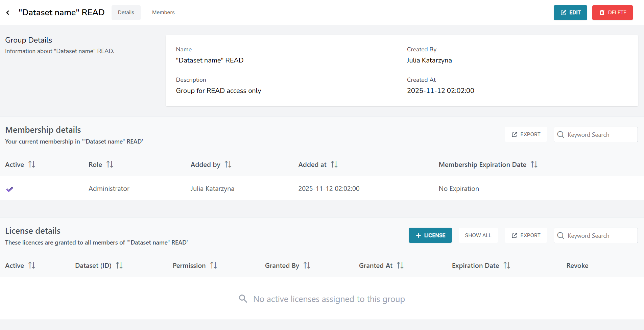Sort licenses by Dataset (ID)
The width and height of the screenshot is (644, 330).
pyautogui.click(x=119, y=265)
